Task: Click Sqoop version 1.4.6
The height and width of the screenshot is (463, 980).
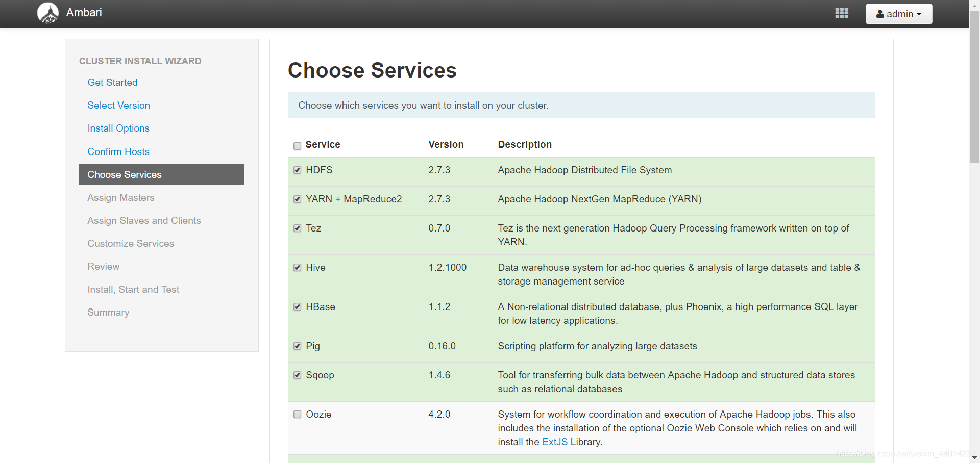Action: (439, 375)
